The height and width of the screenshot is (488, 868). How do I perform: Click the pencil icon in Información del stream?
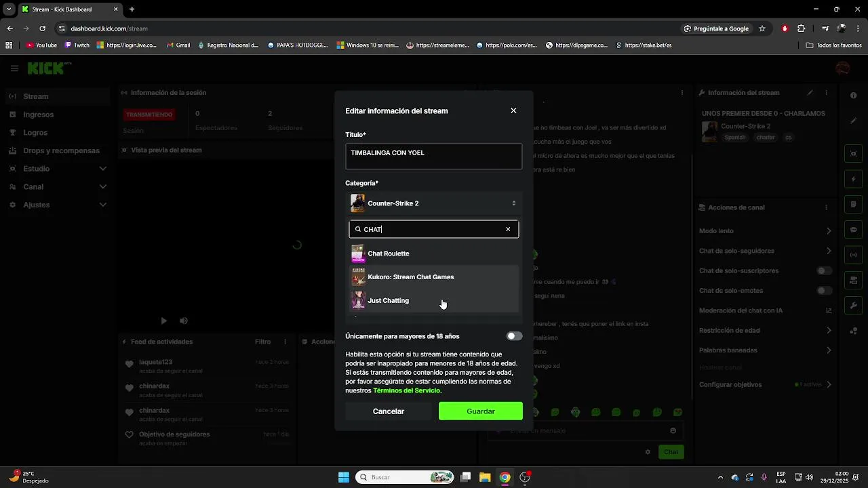[810, 93]
